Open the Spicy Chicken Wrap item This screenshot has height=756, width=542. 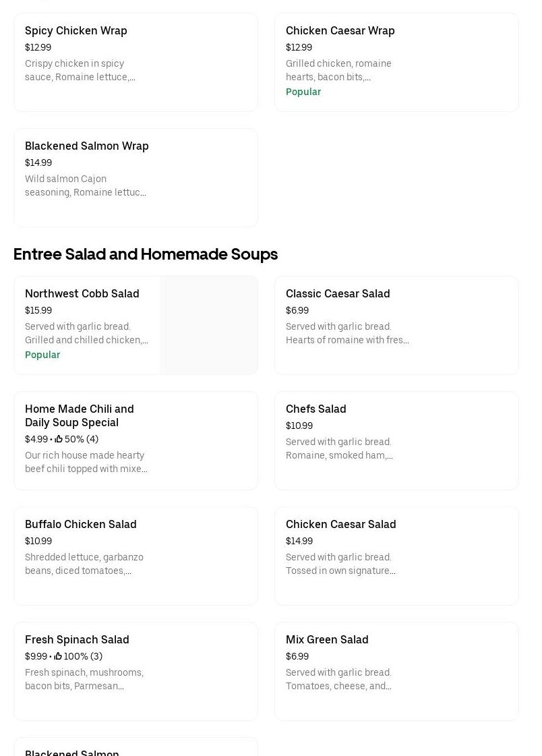click(135, 62)
